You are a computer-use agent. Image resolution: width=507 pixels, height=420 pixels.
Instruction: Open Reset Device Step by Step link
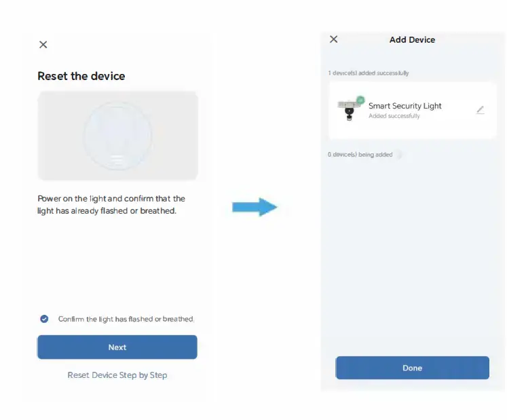coord(117,375)
